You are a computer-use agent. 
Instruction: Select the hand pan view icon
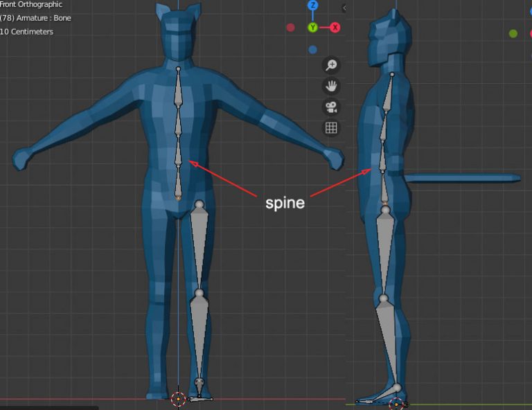tap(331, 86)
